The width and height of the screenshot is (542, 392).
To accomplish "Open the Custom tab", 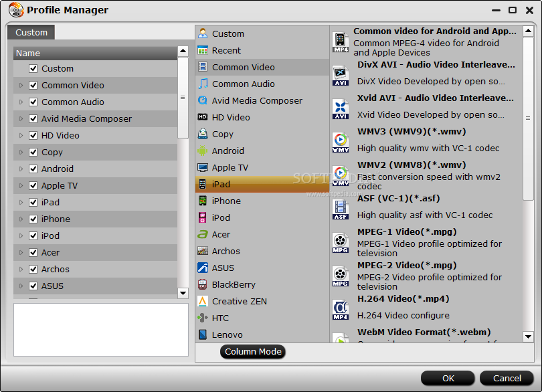I will pos(31,32).
